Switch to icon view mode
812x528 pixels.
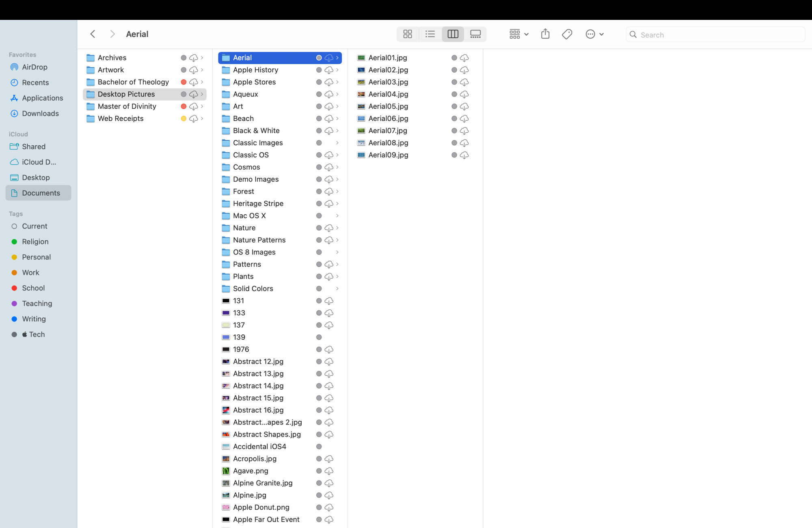click(408, 34)
